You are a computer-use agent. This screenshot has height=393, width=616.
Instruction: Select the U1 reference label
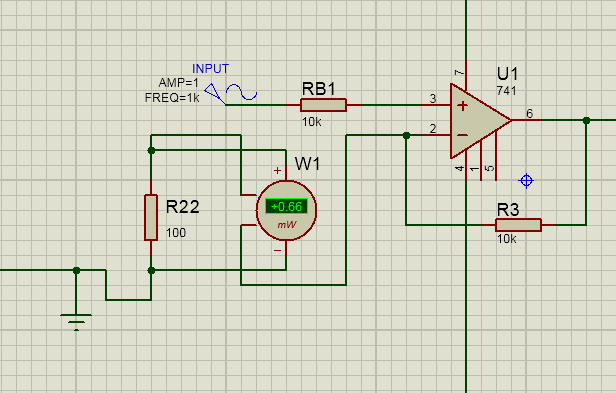coord(507,74)
